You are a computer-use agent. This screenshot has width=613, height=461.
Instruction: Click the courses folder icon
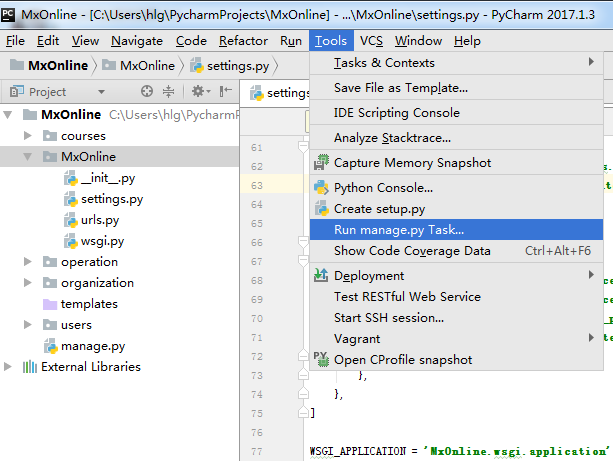tap(50, 136)
